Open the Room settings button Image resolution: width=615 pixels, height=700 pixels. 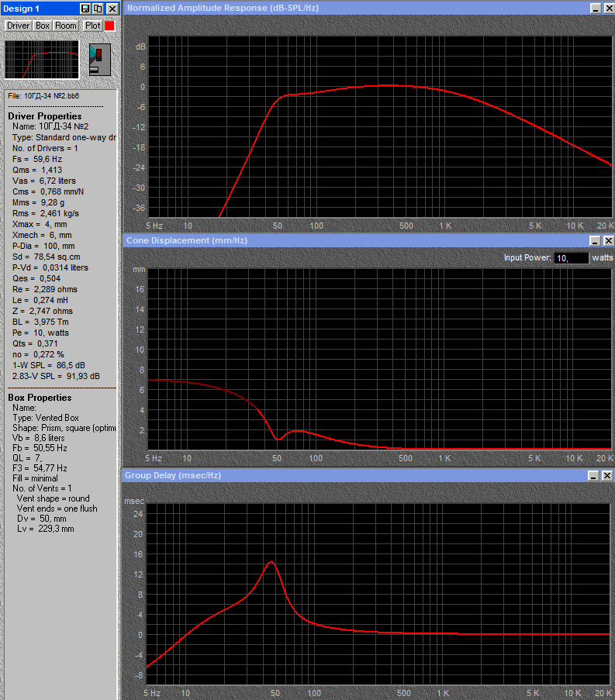(x=66, y=26)
